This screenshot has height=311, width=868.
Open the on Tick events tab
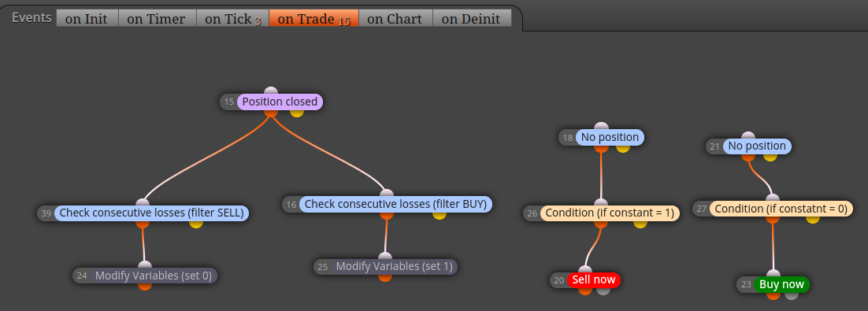pos(232,18)
